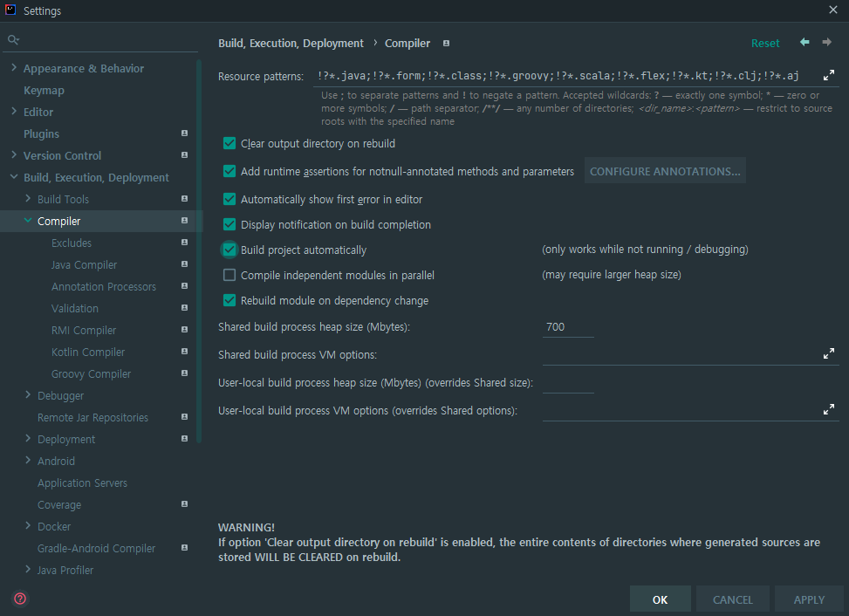Click the back navigation arrow next to Reset

[804, 42]
